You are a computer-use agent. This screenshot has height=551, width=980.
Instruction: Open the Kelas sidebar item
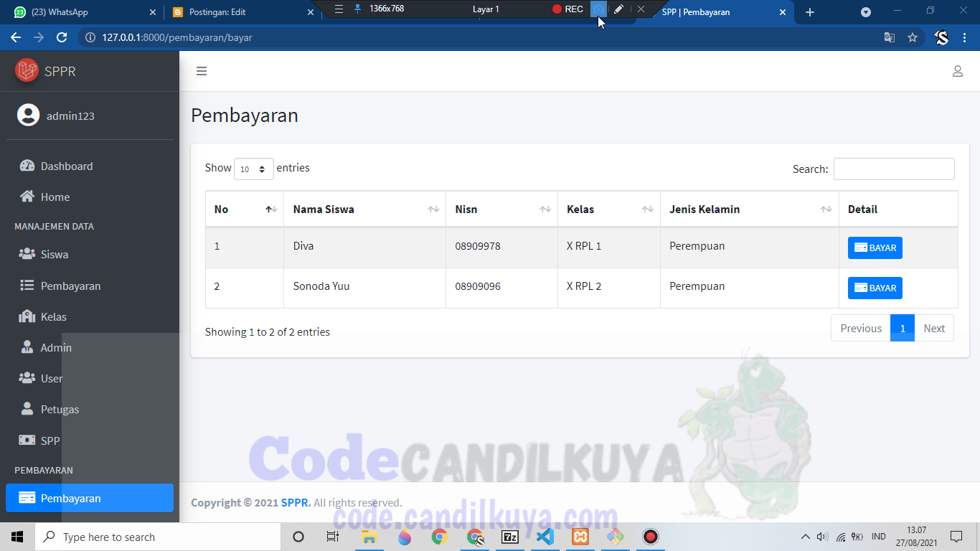coord(90,316)
